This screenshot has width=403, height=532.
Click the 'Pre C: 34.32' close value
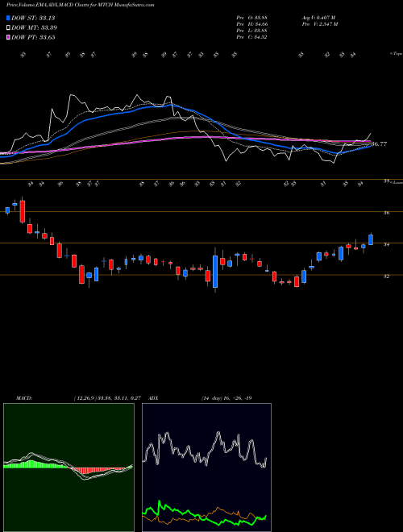[x=251, y=37]
